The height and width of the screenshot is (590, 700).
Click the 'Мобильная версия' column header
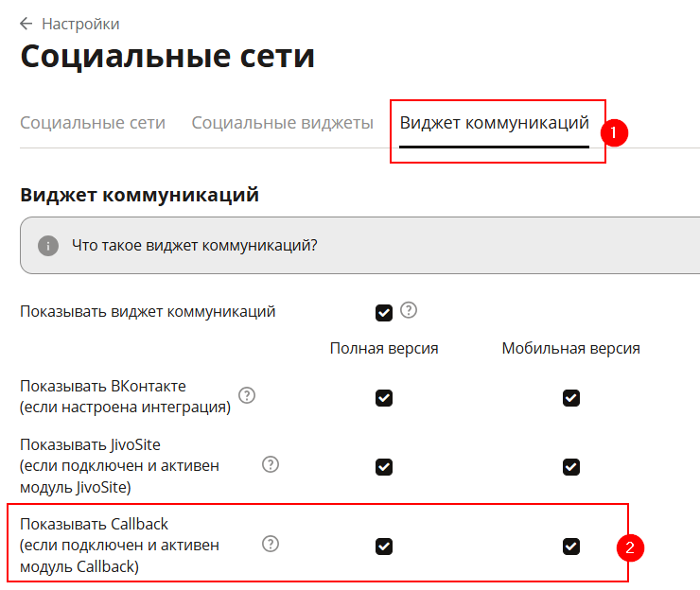571,349
